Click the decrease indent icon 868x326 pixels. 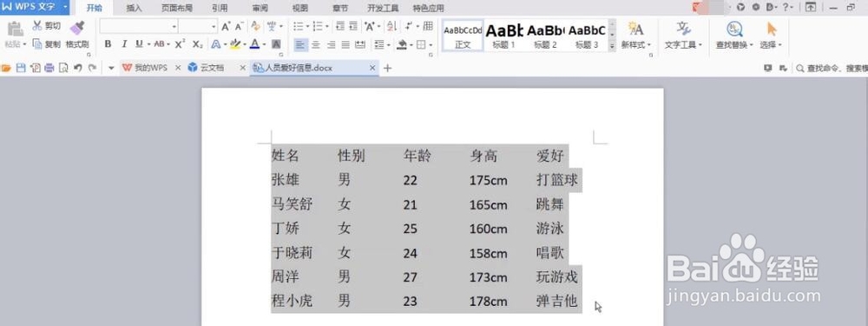pos(339,26)
